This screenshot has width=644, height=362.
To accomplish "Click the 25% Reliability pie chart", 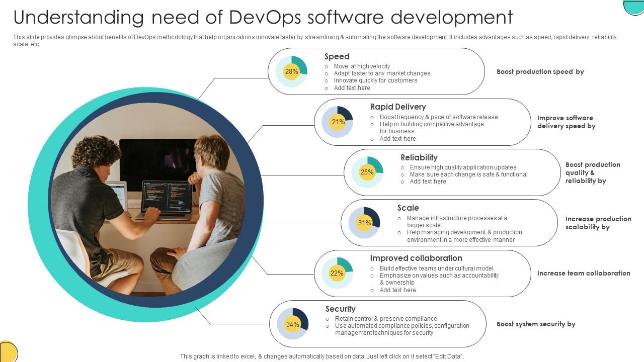I will (367, 172).
